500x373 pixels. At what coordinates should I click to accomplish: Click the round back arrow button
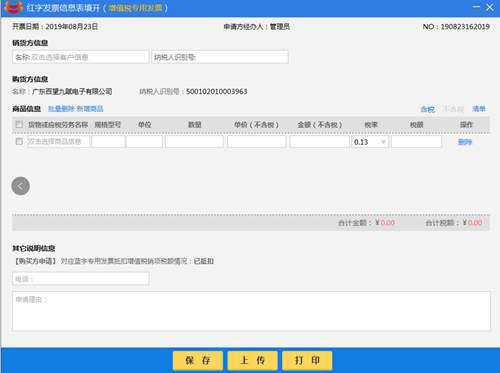[21, 186]
